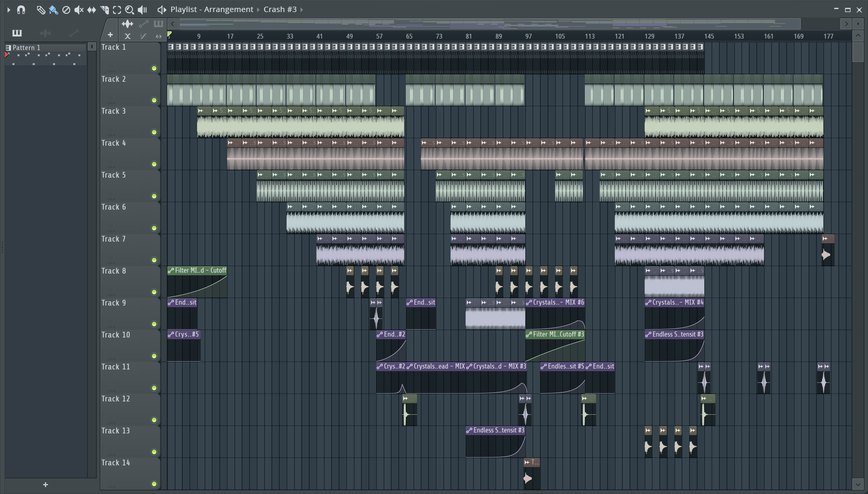
Task: Mute Track 3 with its green light
Action: click(x=154, y=132)
